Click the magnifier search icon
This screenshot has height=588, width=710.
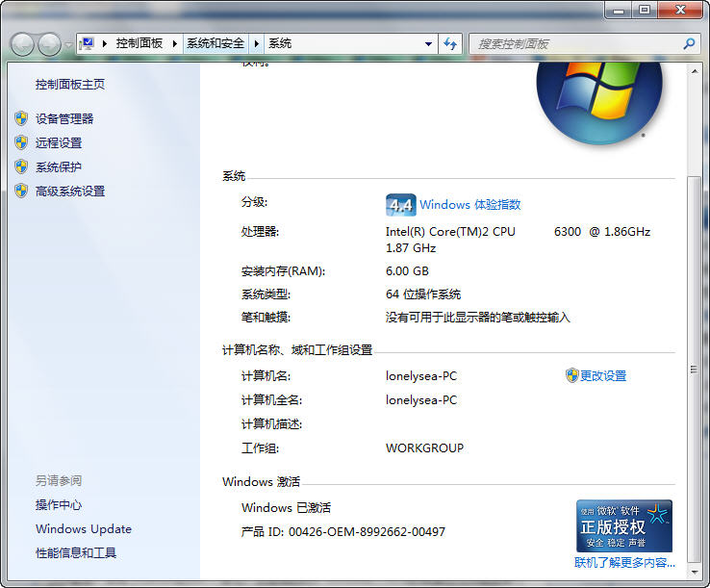pos(689,43)
